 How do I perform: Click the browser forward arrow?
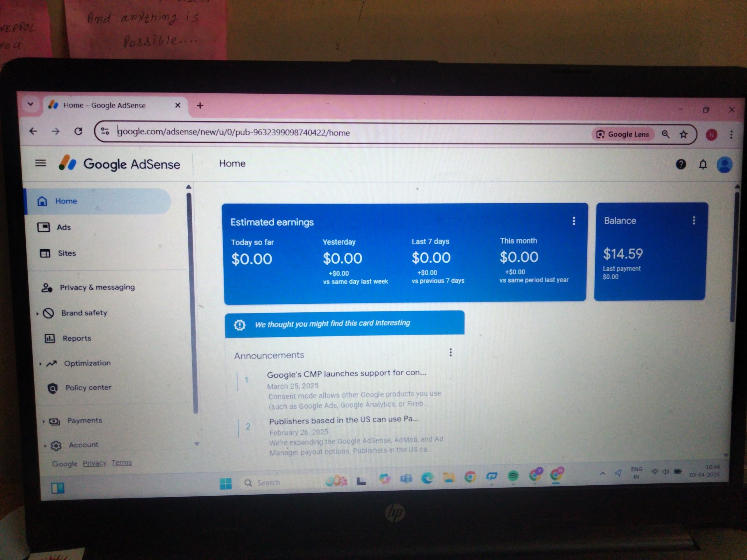click(56, 132)
